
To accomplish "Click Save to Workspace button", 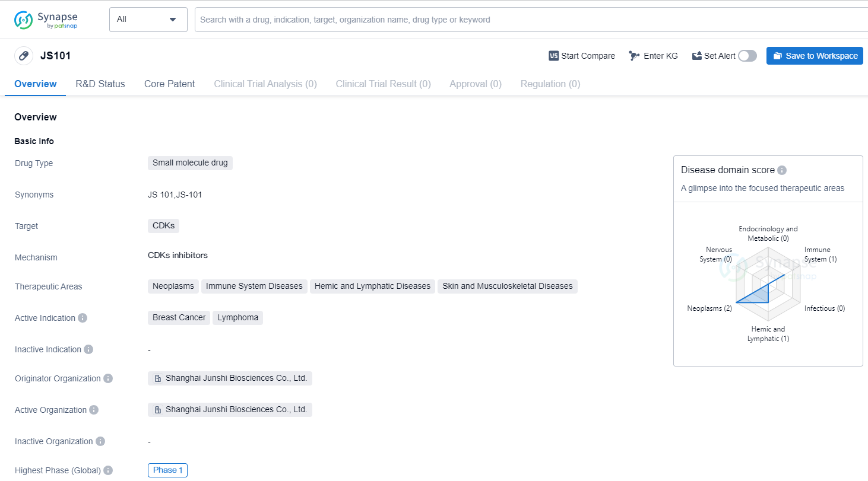I will (815, 56).
